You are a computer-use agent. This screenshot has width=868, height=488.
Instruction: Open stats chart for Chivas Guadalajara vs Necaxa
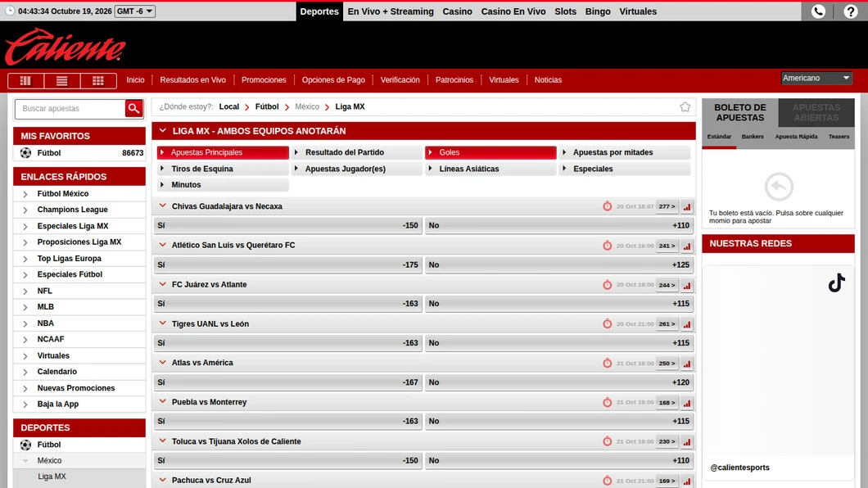click(686, 206)
